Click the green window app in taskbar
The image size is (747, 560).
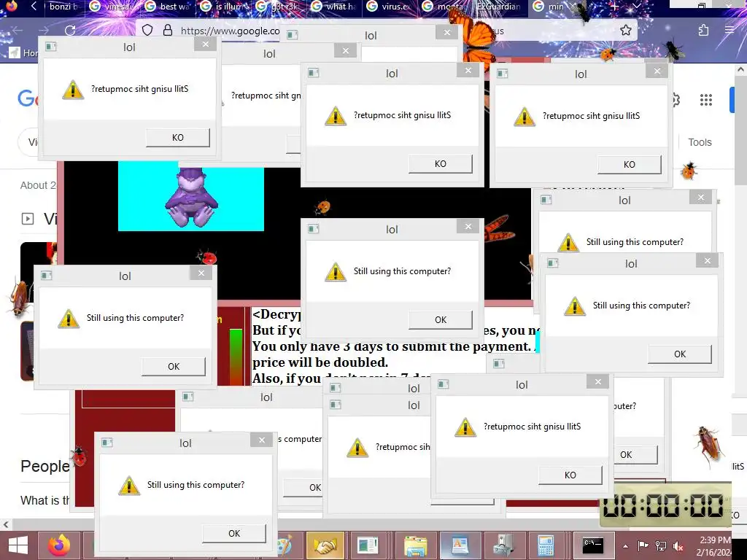pos(369,545)
